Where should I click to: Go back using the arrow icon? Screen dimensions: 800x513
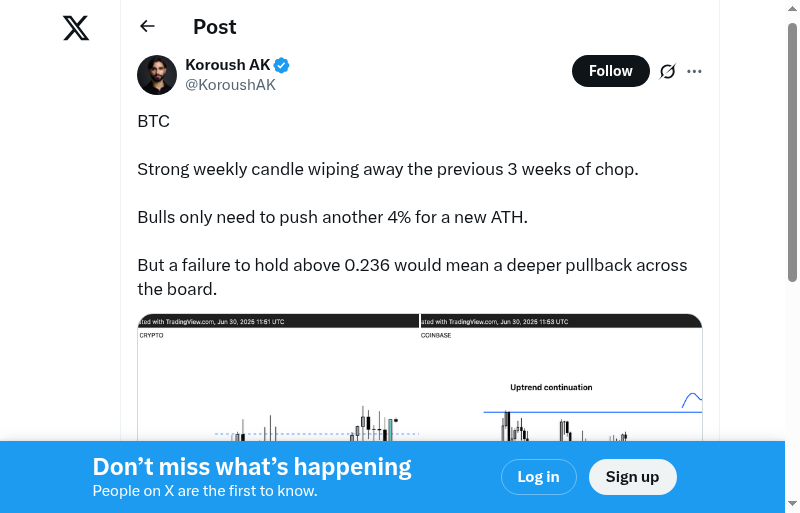click(148, 27)
